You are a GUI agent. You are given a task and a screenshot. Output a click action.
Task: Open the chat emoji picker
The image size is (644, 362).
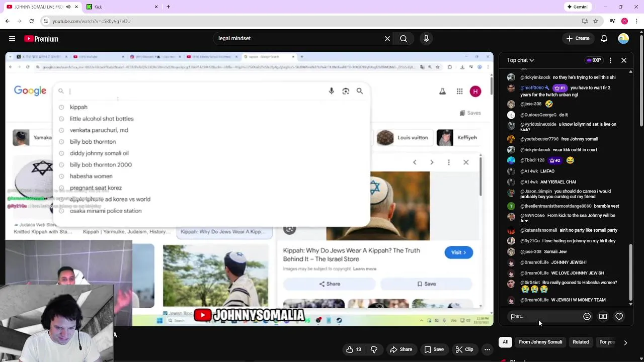pos(587,316)
